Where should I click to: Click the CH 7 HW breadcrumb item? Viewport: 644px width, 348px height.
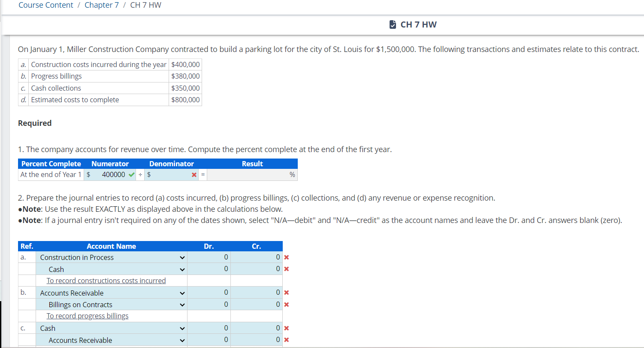coord(145,5)
